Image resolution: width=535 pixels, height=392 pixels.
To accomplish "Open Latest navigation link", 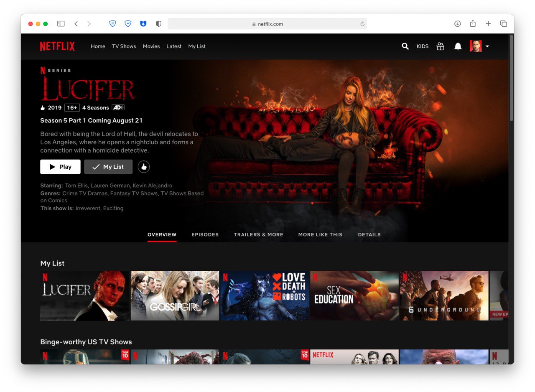I will tap(174, 46).
